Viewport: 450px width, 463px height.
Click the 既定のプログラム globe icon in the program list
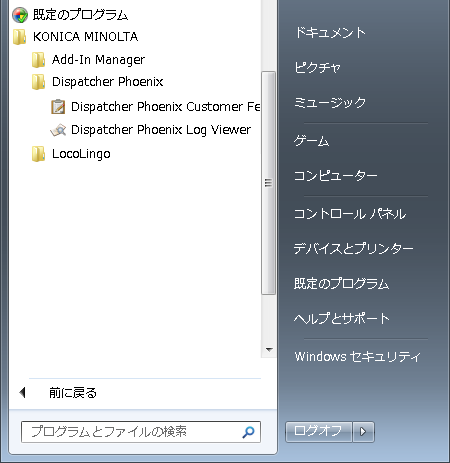coord(20,15)
